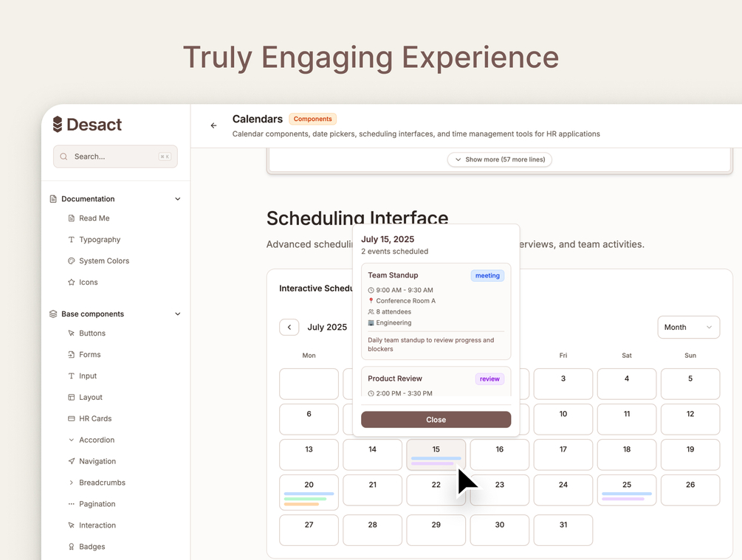
Task: Click the Icons star icon
Action: click(x=72, y=283)
